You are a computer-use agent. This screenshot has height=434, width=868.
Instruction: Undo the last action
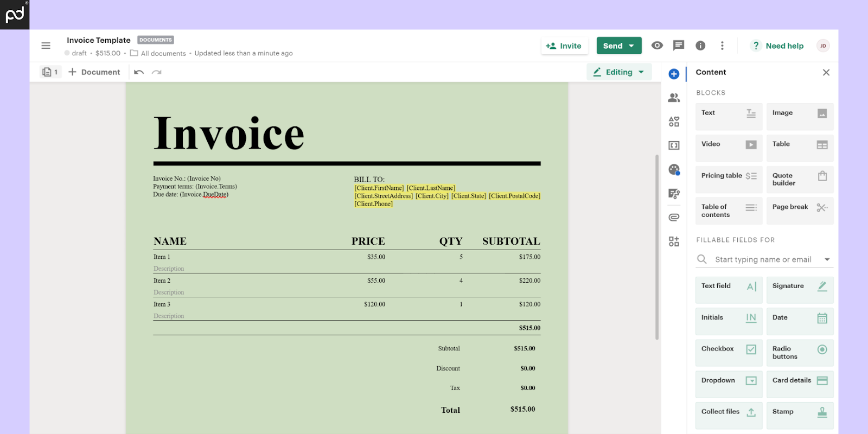click(139, 72)
